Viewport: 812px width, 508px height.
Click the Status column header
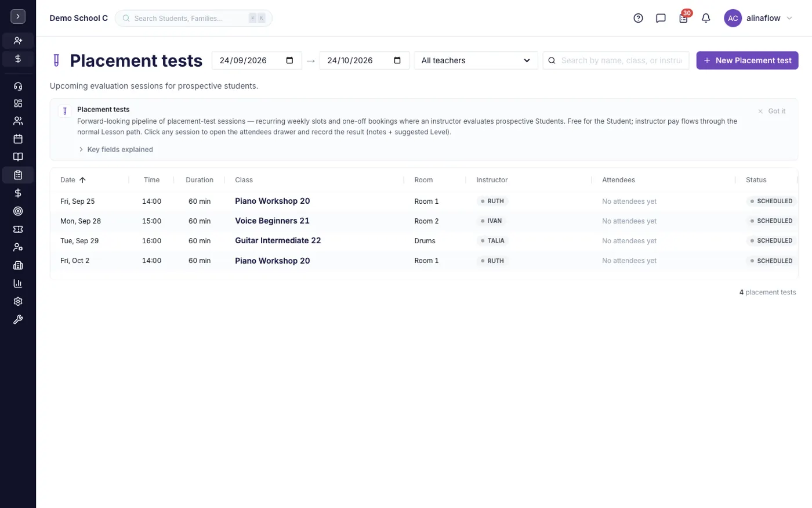[x=756, y=180]
